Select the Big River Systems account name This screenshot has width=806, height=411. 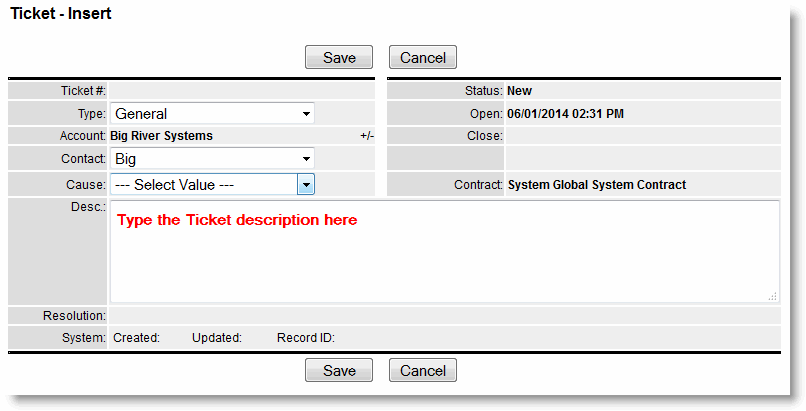(161, 136)
